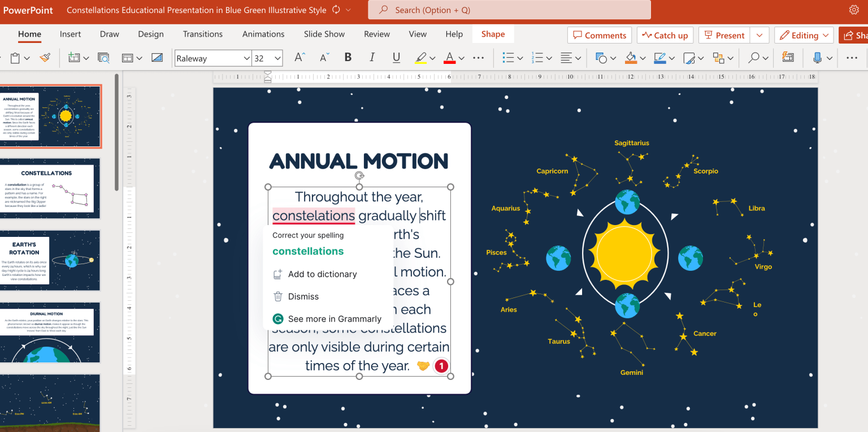The height and width of the screenshot is (432, 868).
Task: Click the Shape Fill paint bucket icon
Action: point(631,58)
